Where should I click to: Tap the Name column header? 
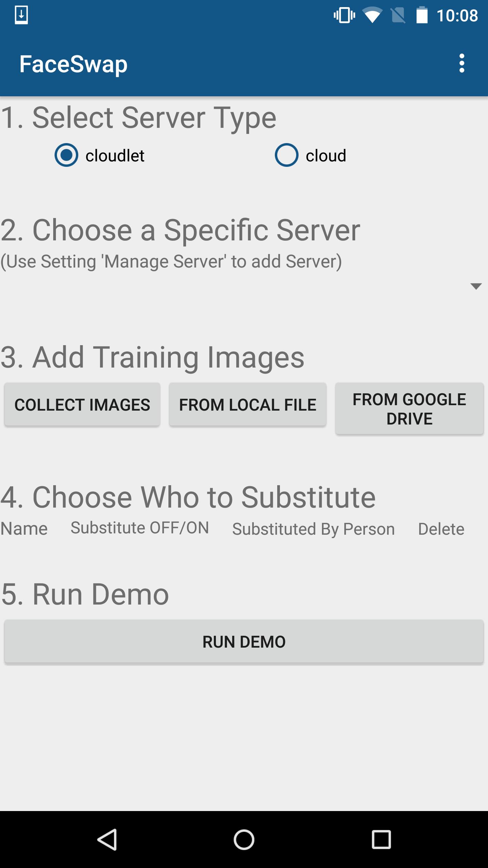click(x=24, y=529)
